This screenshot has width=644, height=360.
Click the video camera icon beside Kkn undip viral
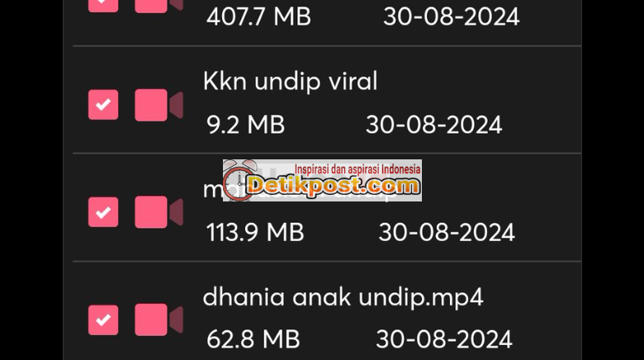pos(159,105)
